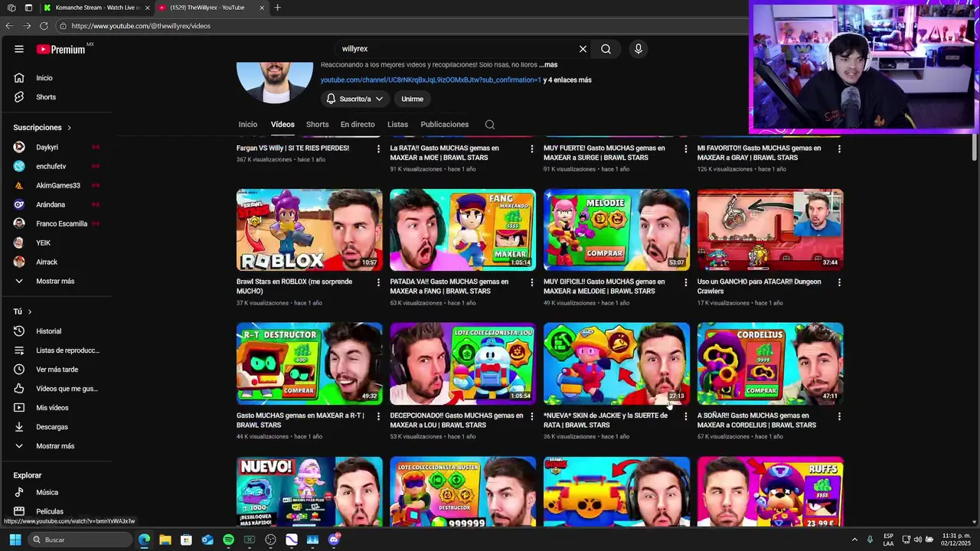This screenshot has height=551, width=980.
Task: Open options menu for MAXEAR a MELODIE video
Action: tap(685, 282)
